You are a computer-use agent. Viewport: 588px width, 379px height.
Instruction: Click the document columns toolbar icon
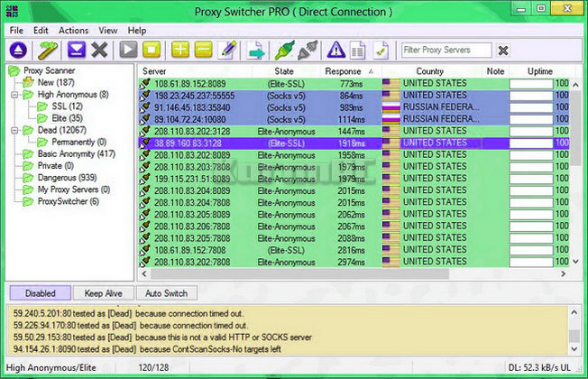pos(358,51)
